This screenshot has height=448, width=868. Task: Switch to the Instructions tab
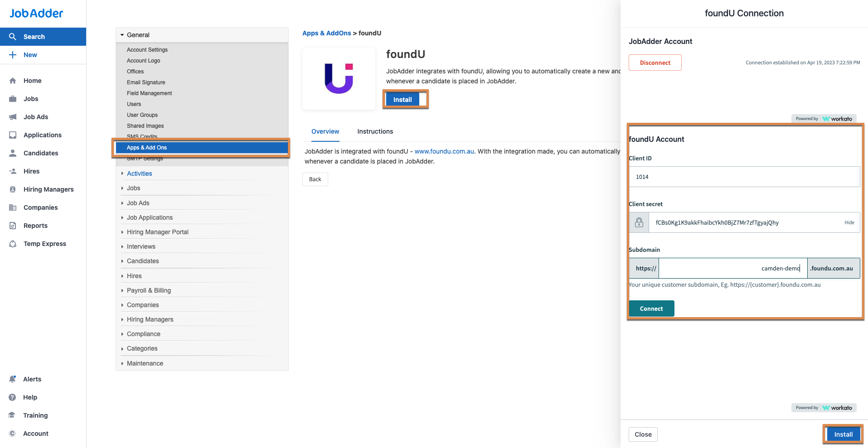375,131
